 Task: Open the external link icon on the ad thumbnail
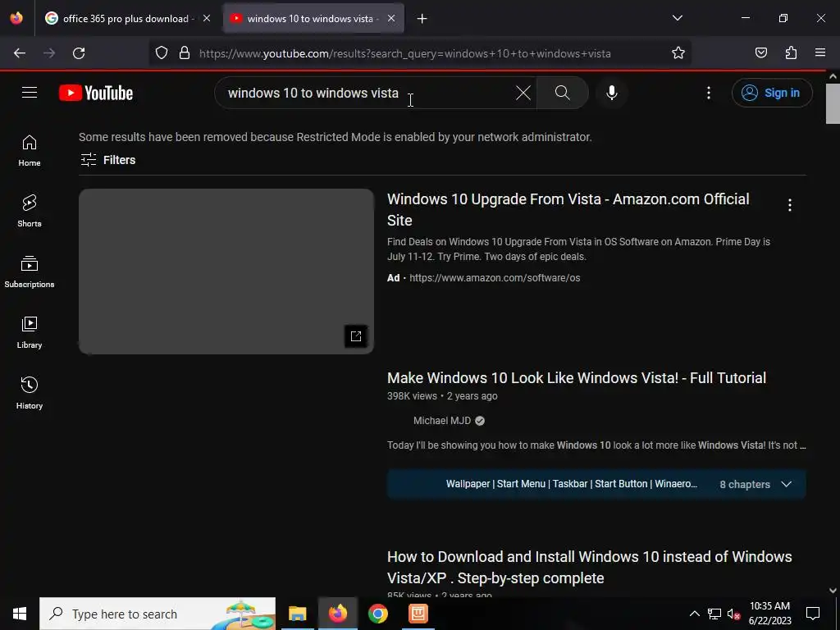(x=356, y=336)
